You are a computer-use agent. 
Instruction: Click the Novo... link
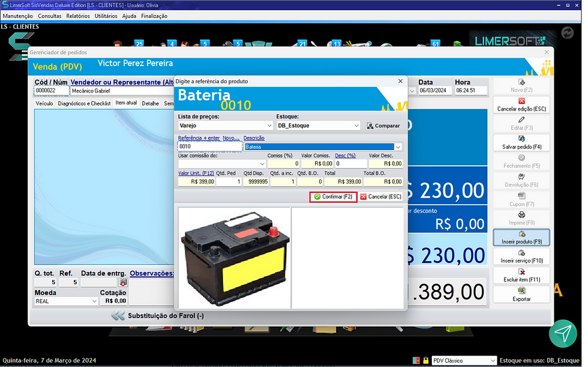coord(230,138)
